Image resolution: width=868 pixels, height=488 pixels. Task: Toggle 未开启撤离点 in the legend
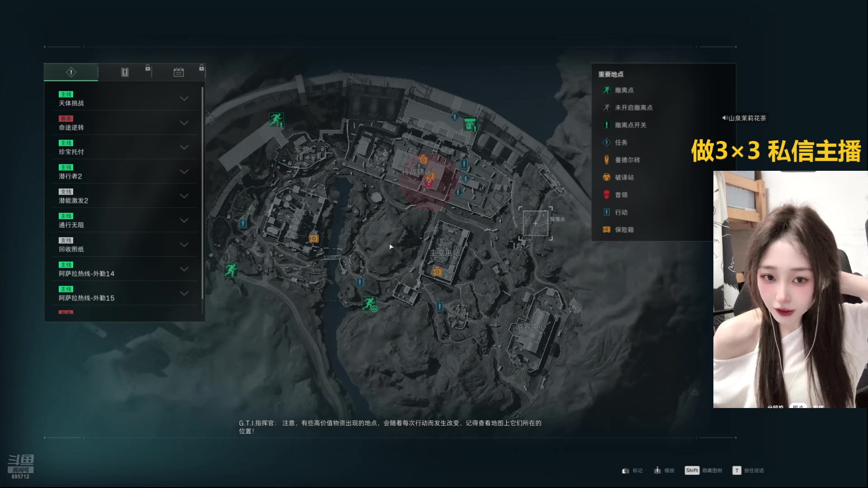[627, 108]
